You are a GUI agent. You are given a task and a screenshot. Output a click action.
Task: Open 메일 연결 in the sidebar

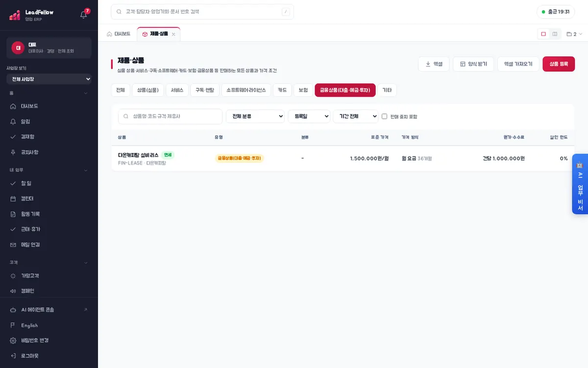49,244
